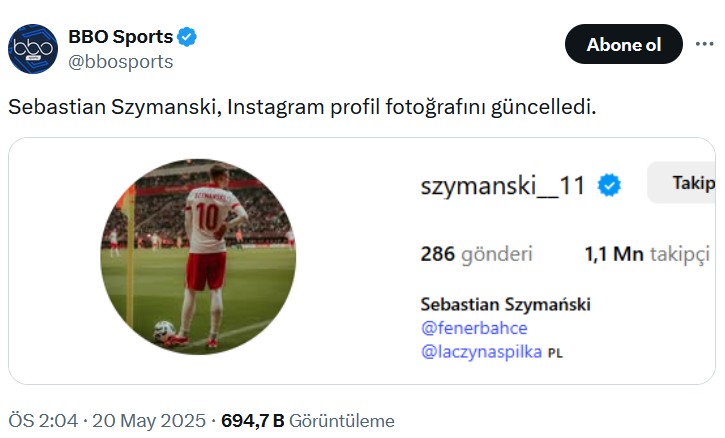
Task: Click the bold Sebastian Szymański bio name
Action: click(505, 304)
